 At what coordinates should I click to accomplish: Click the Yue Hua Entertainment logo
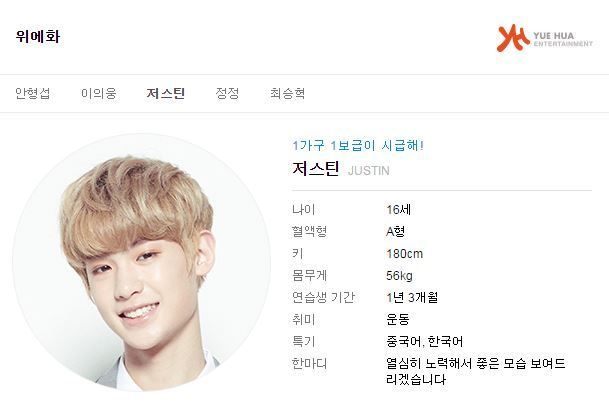click(545, 38)
